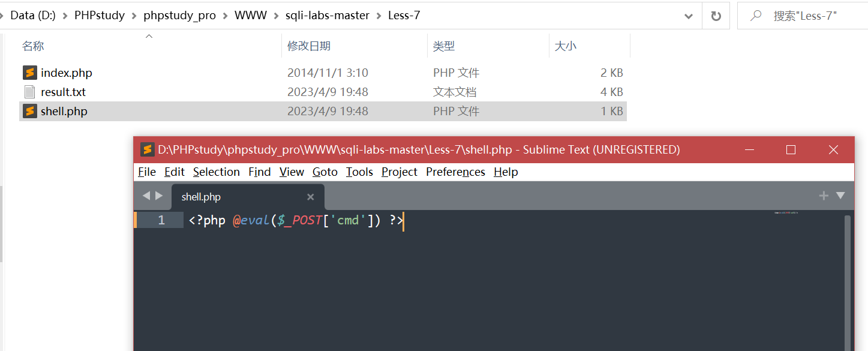Click the back navigation arrow in Sublime's tab bar
This screenshot has width=868, height=351.
pyautogui.click(x=146, y=195)
